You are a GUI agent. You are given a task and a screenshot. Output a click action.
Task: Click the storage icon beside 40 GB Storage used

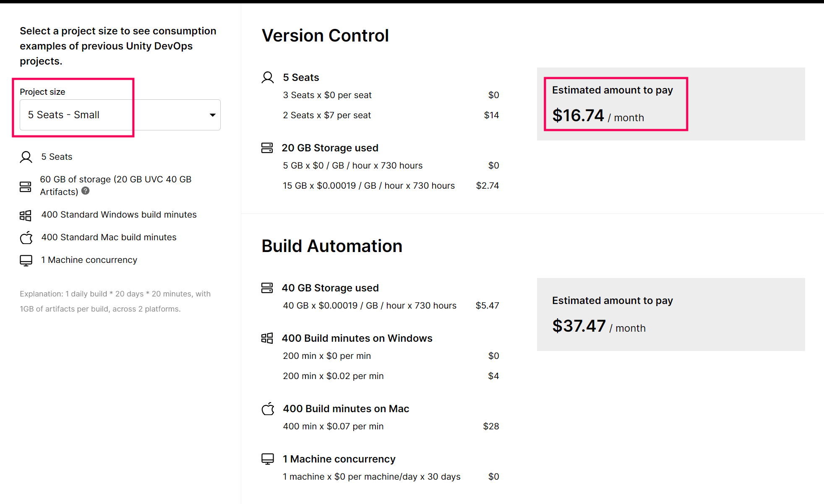coord(267,288)
